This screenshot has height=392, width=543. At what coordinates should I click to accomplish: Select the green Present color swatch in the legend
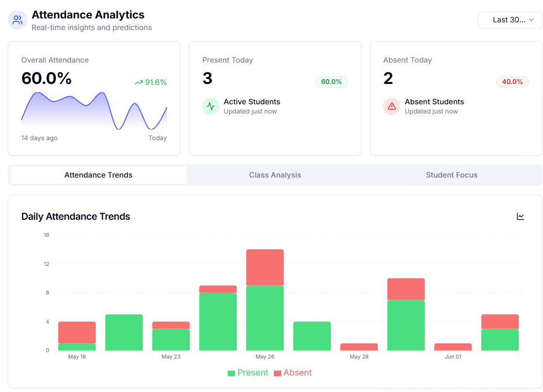coord(233,373)
